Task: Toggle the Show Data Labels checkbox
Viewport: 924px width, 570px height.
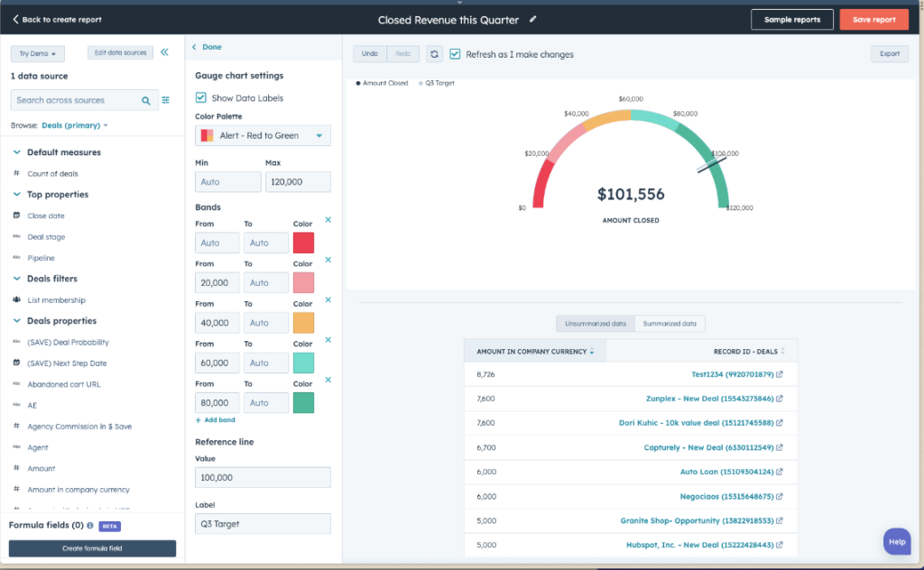Action: coord(201,97)
